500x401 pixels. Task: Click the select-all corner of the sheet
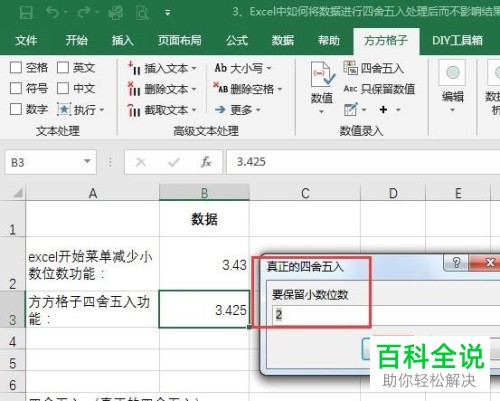(x=13, y=193)
